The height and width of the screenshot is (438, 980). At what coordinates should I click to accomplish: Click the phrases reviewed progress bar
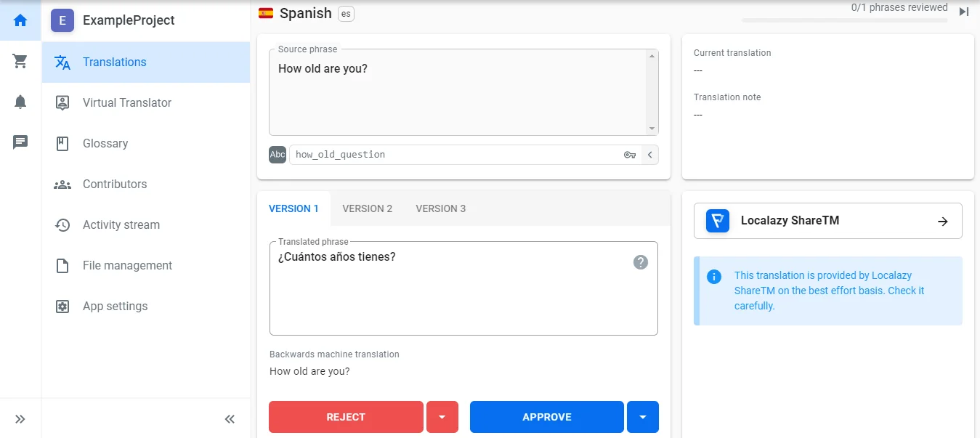click(845, 18)
